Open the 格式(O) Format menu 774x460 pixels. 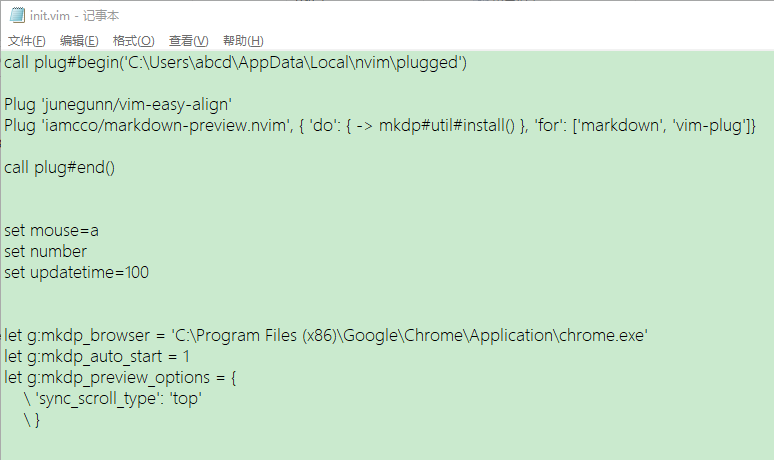pyautogui.click(x=133, y=41)
